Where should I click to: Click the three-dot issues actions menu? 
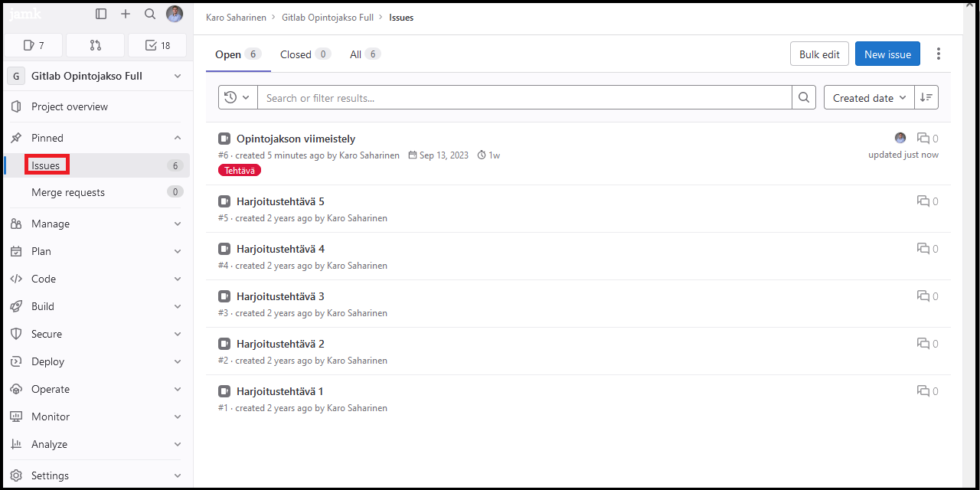pyautogui.click(x=939, y=54)
